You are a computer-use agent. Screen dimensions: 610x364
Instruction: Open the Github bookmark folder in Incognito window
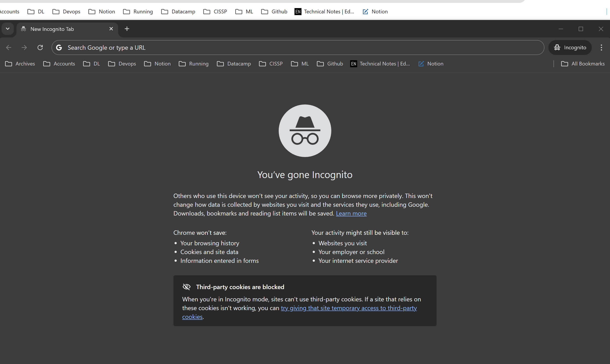(x=330, y=64)
